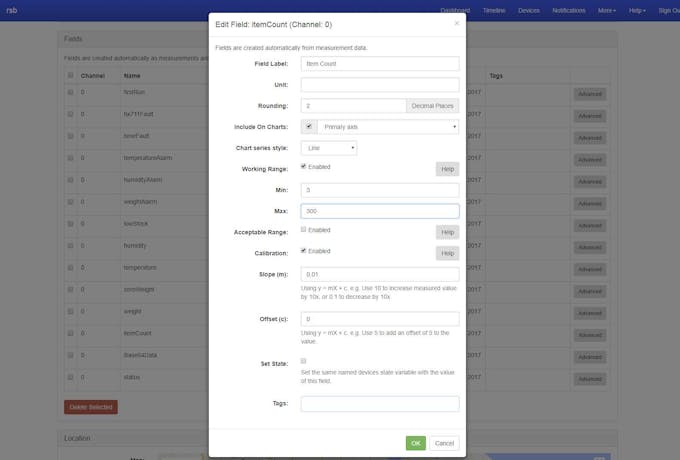
Task: Open the Primary axis dropdown
Action: point(388,127)
